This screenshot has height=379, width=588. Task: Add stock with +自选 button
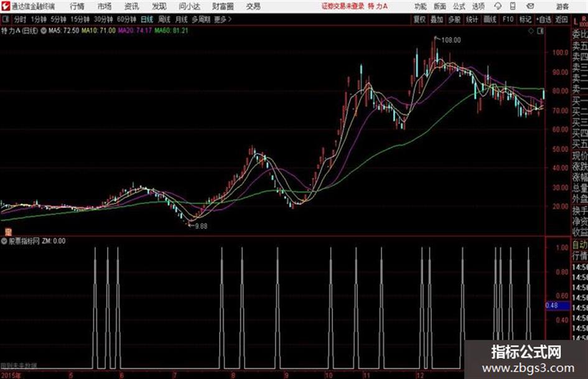543,19
